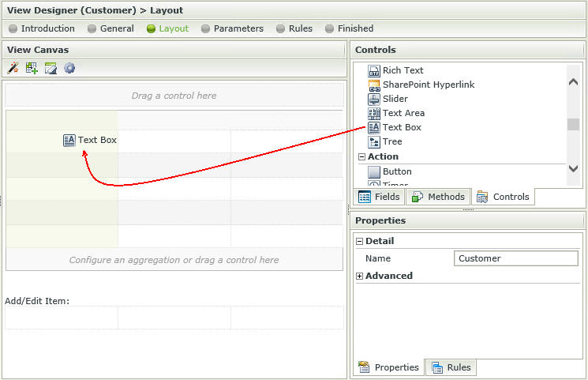Click the Action group heading
The image size is (588, 380).
[x=383, y=156]
